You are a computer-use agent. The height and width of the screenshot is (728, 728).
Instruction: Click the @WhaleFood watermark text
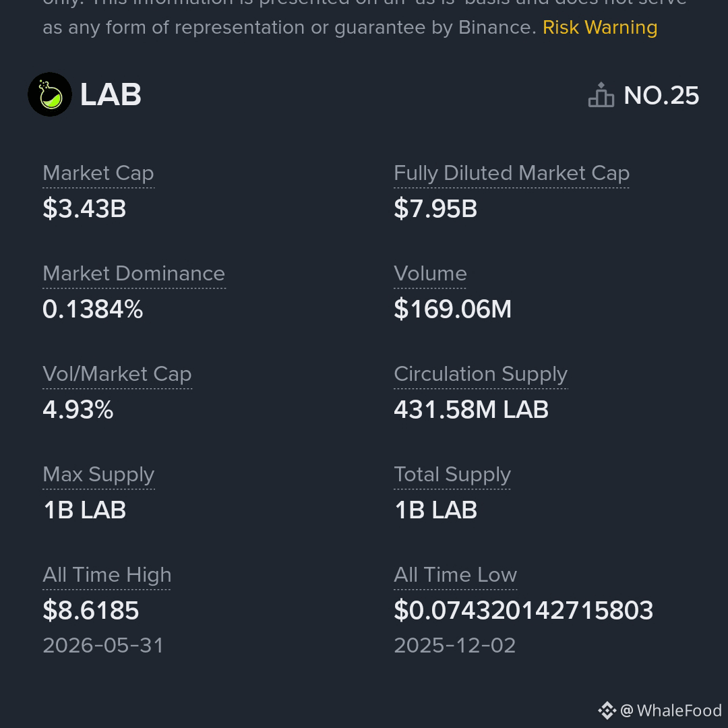tap(671, 710)
